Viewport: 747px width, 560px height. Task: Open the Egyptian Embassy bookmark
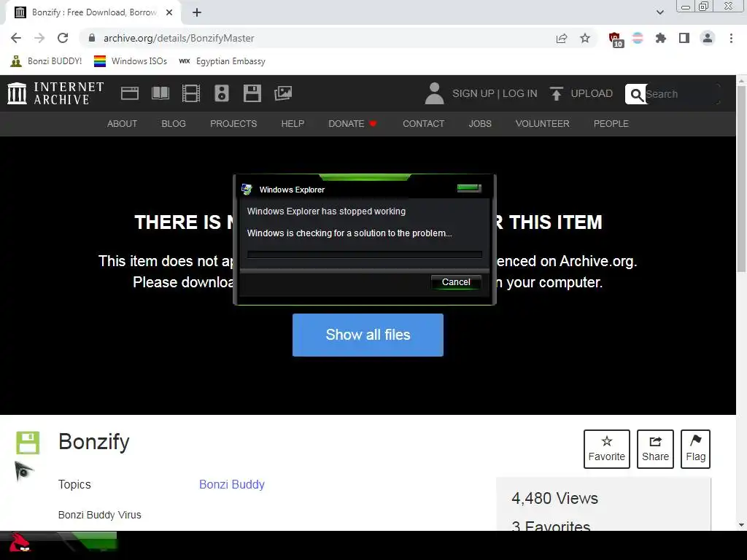point(222,61)
